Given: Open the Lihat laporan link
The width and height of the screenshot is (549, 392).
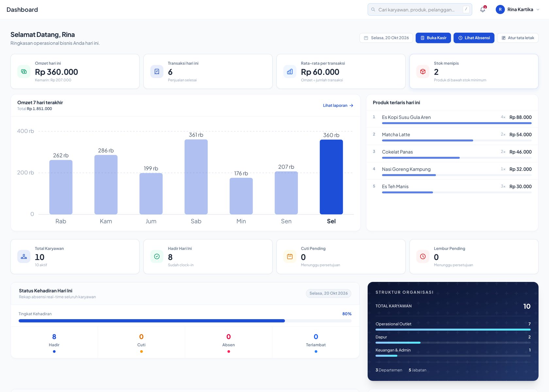Looking at the screenshot, I should 338,106.
